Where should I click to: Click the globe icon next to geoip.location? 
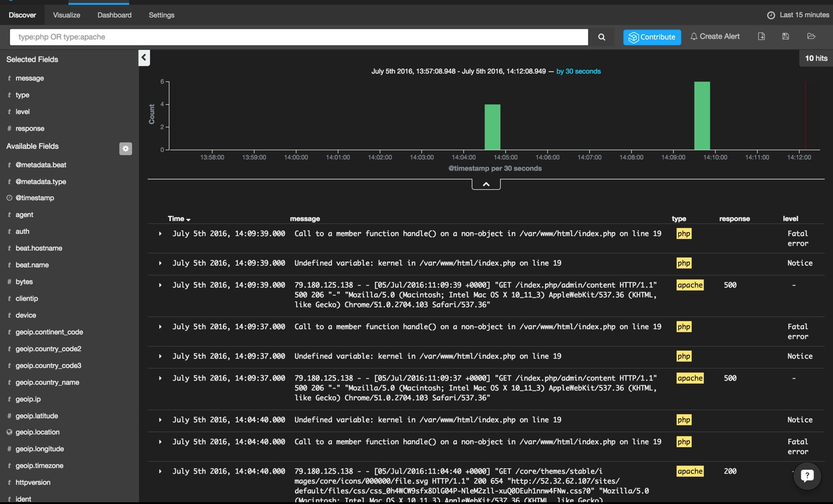(x=9, y=432)
